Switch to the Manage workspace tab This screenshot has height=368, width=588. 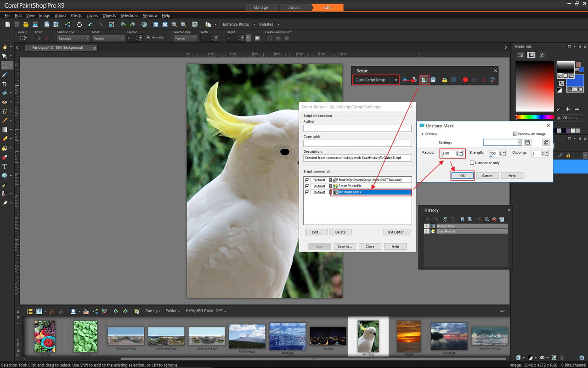coord(261,7)
